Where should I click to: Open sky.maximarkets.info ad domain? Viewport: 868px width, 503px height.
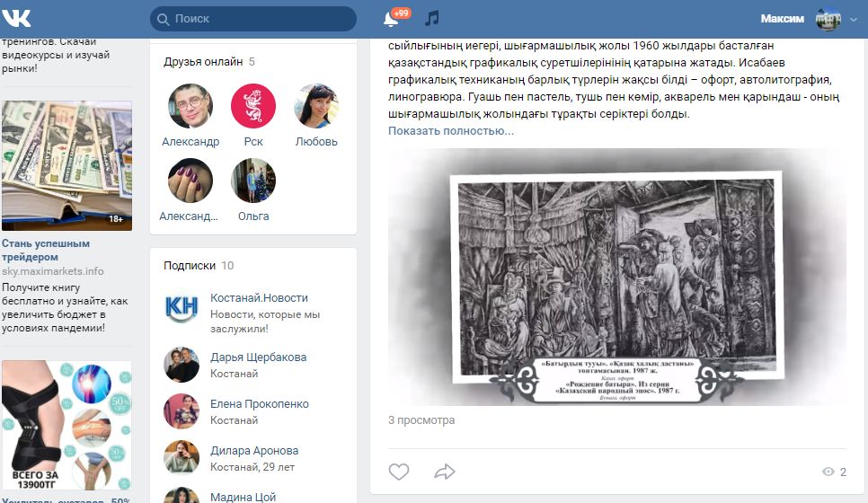pos(53,271)
